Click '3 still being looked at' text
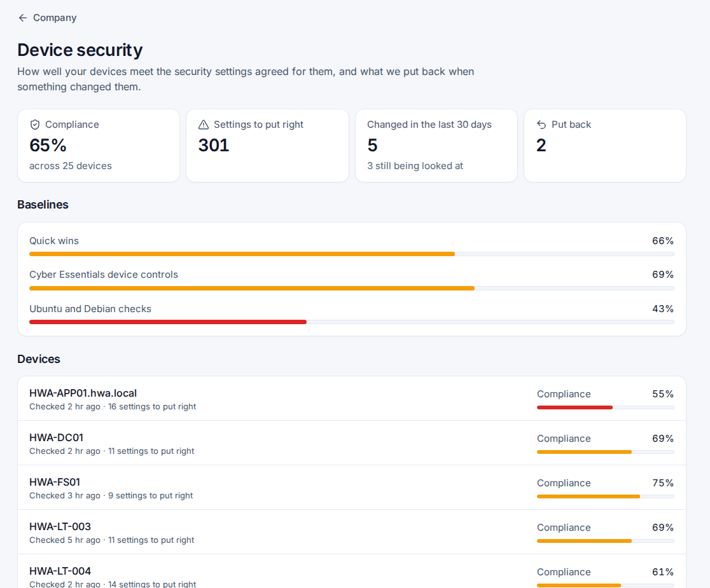Image resolution: width=710 pixels, height=588 pixels. (x=415, y=166)
